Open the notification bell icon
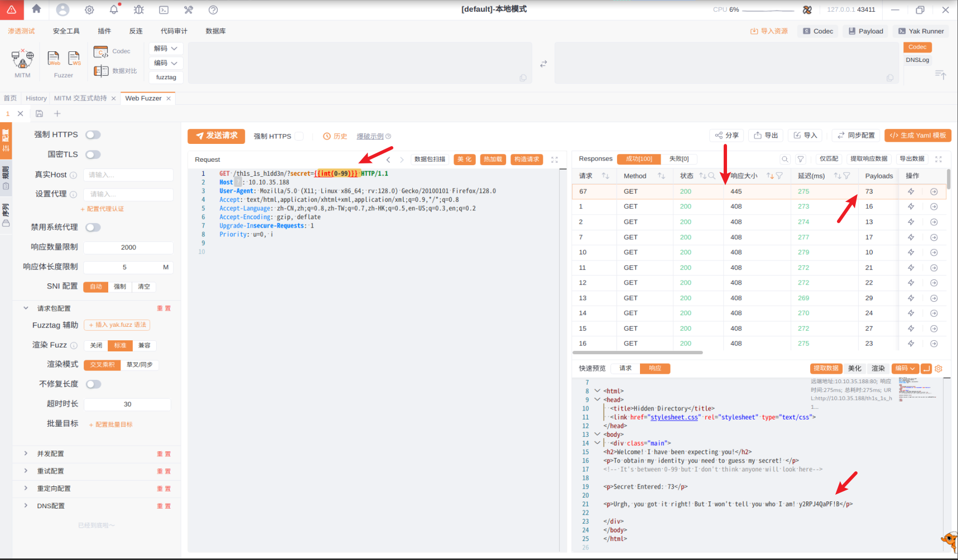 [114, 9]
